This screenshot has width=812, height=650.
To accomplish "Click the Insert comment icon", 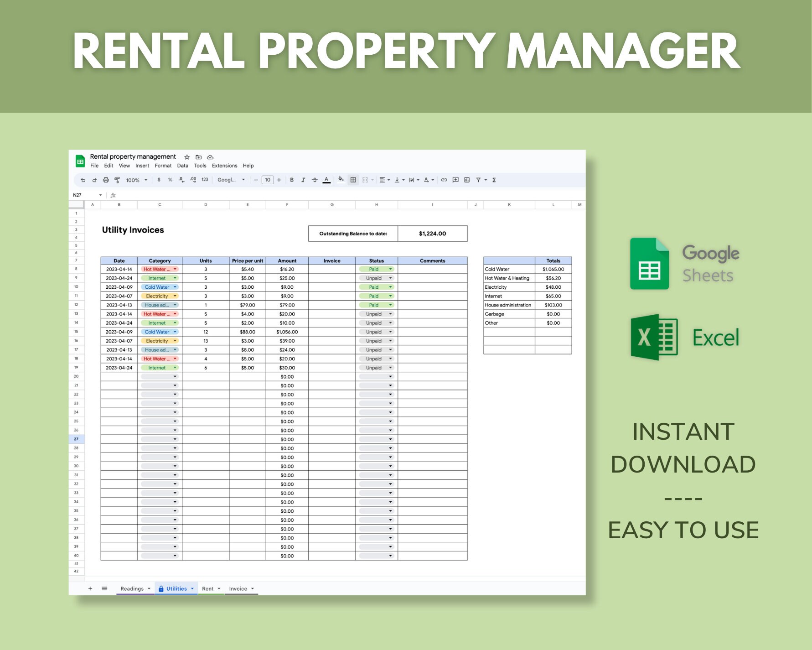I will 455,180.
